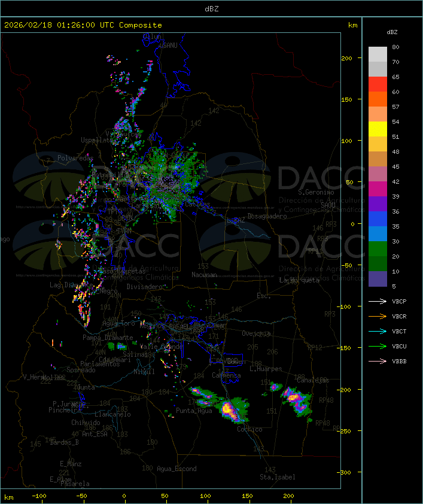
Task: Click the dBZ heading above the color scale
Action: coord(392,32)
